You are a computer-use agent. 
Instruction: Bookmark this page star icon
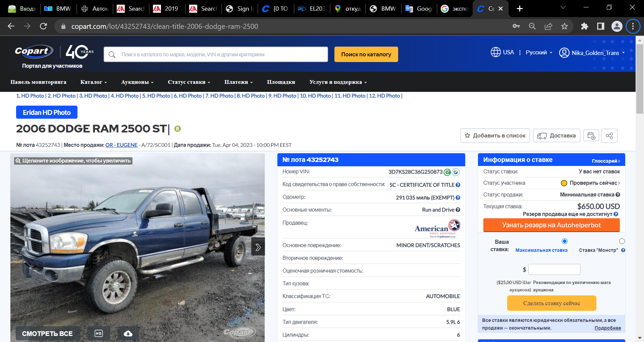tap(565, 26)
